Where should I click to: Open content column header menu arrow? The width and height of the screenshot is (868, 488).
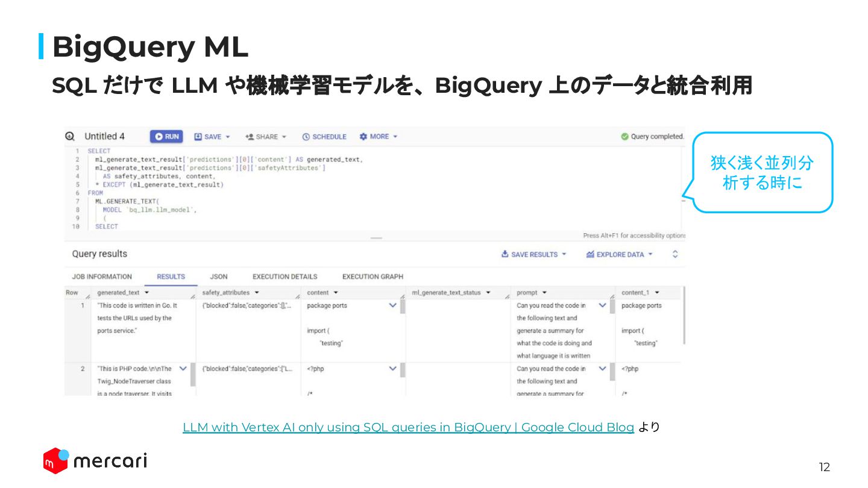(336, 293)
